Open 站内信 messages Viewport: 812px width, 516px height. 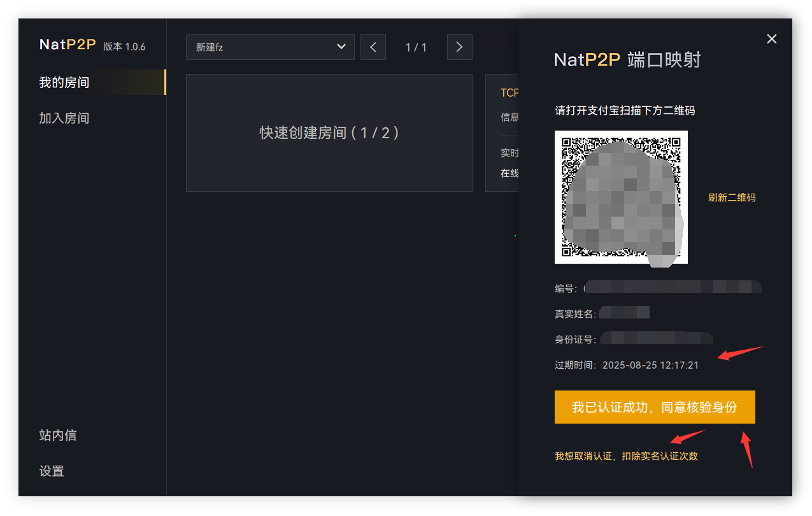(58, 435)
